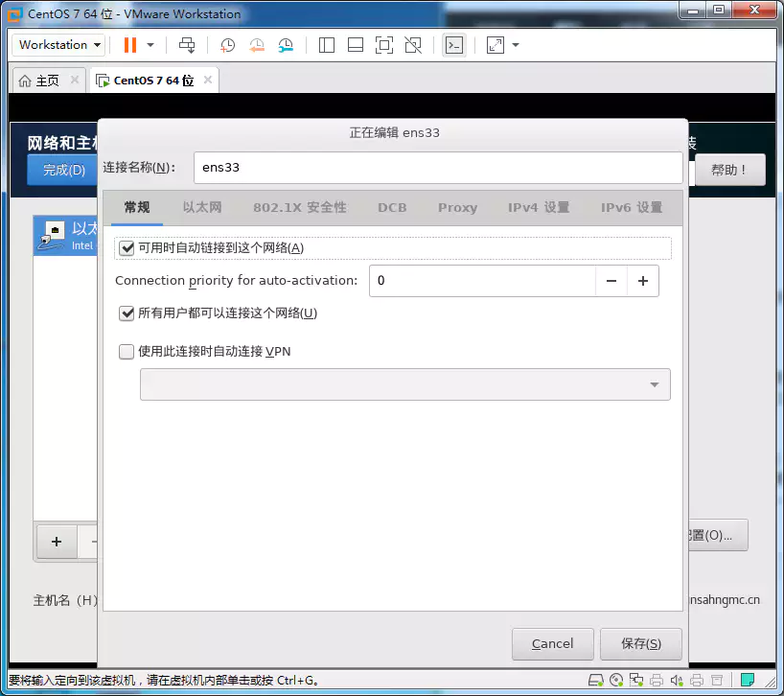This screenshot has width=784, height=696.
Task: Open the snapshot manager
Action: point(288,45)
